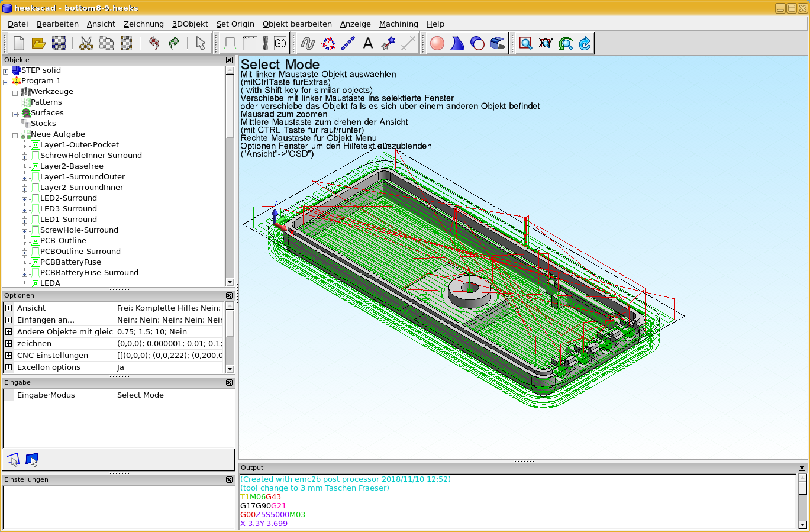
Task: Close the Objekte panel
Action: (x=230, y=60)
